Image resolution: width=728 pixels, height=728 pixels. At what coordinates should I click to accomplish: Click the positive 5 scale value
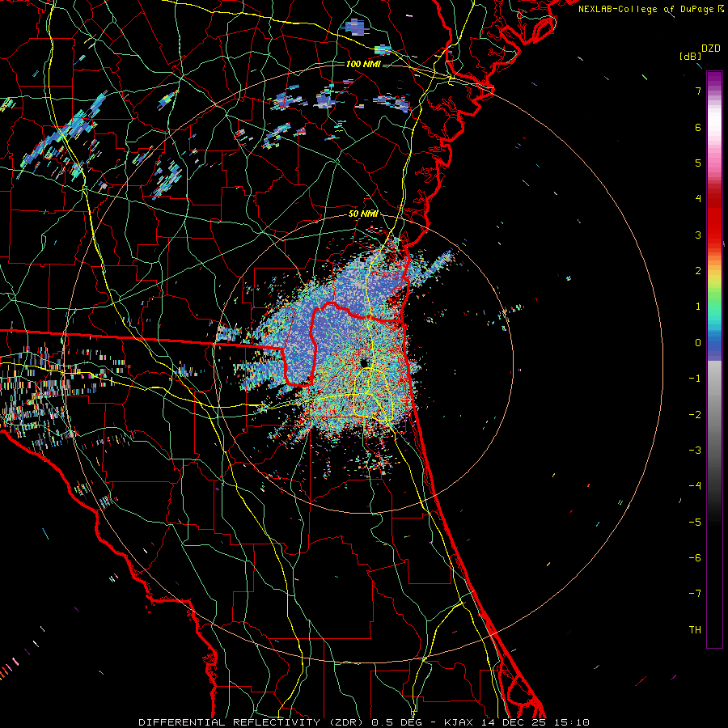[698, 163]
